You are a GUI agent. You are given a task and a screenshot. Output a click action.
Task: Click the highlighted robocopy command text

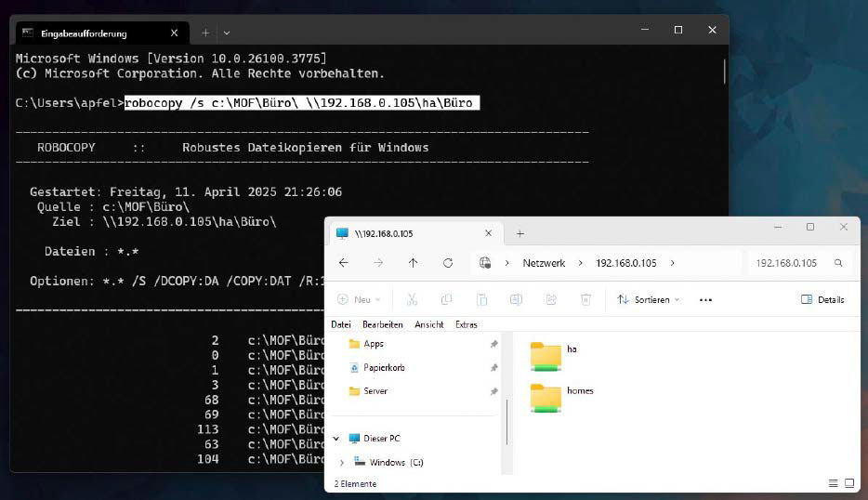coord(302,103)
